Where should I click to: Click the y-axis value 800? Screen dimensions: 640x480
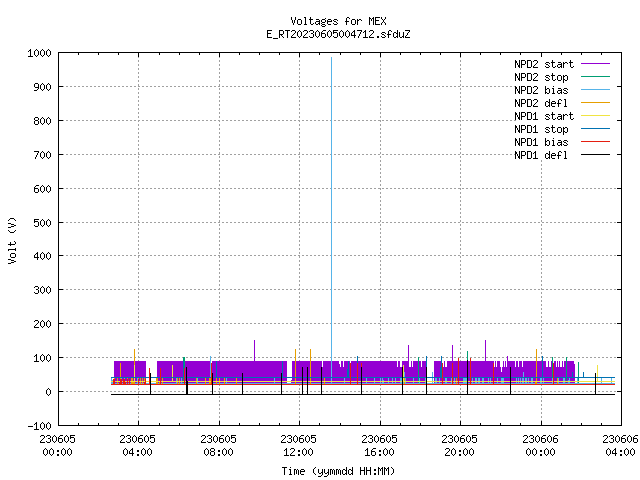(42, 121)
